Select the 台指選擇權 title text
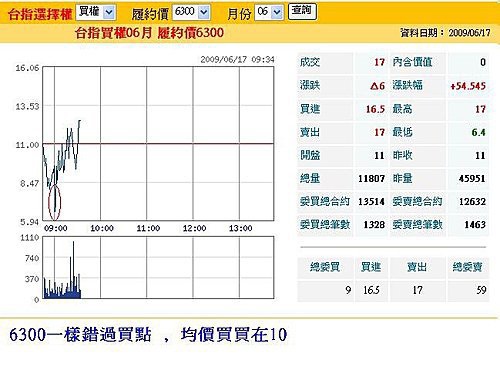500x370 pixels. [x=40, y=14]
